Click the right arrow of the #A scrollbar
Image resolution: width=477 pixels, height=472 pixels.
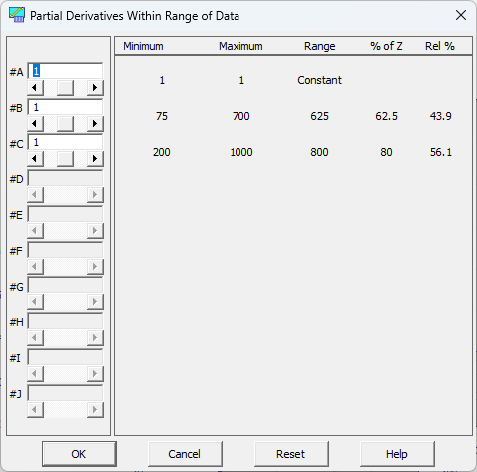[95, 88]
